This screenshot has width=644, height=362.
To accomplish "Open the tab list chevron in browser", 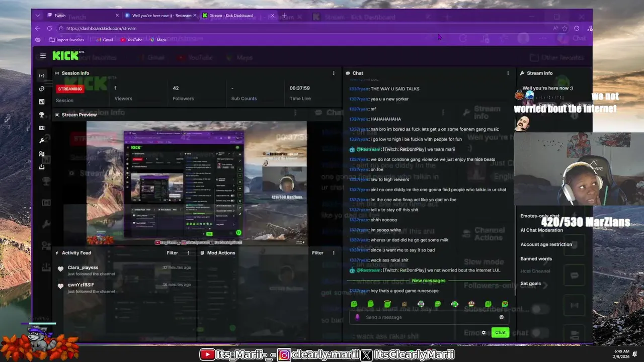I will click(x=38, y=16).
